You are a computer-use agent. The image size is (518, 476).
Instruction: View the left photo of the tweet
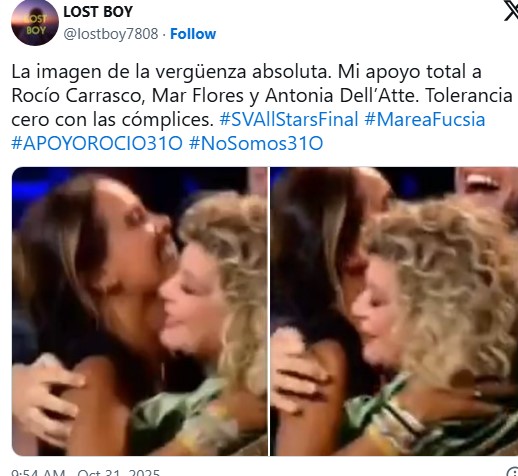click(140, 311)
